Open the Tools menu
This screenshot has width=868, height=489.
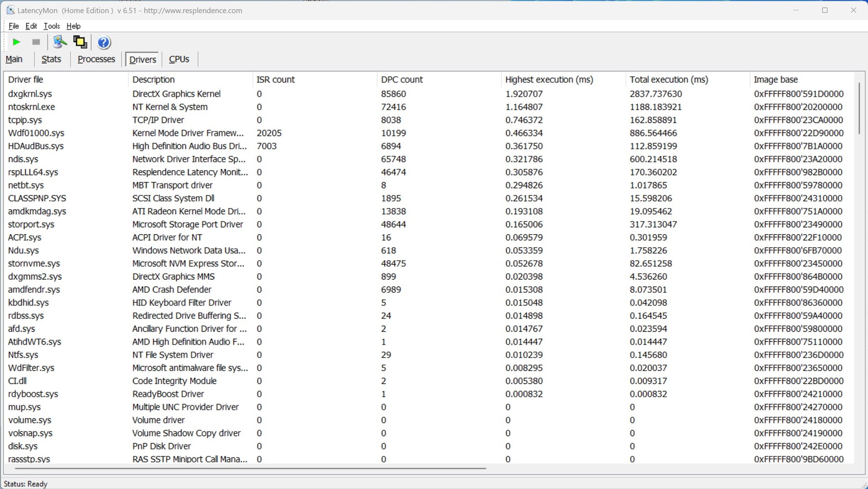[52, 26]
